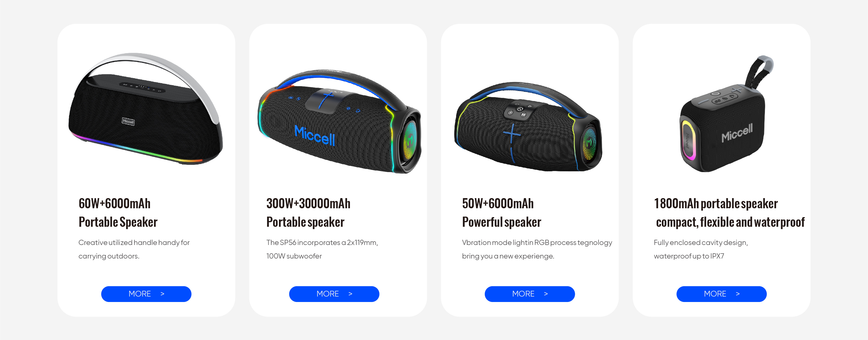Viewport: 868px width, 340px height.
Task: Open the small 1800mAh cube speaker image
Action: [x=726, y=114]
